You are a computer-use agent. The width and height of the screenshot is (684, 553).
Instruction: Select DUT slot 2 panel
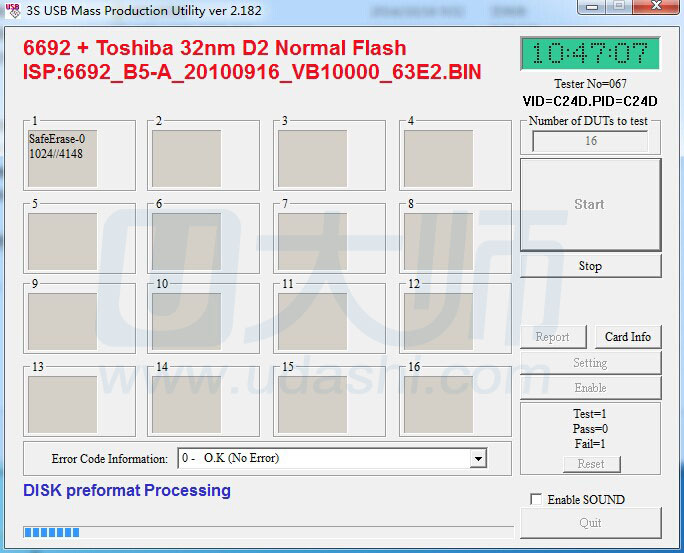pos(187,158)
